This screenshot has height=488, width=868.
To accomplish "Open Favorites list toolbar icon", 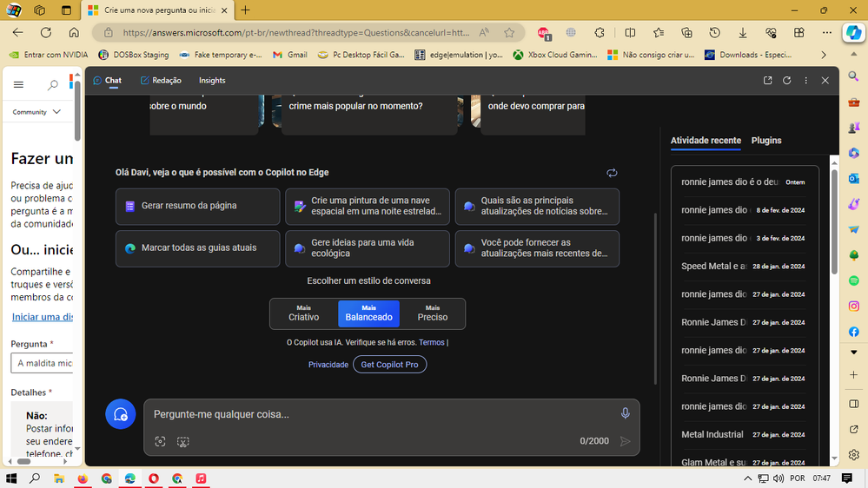I will 659,33.
